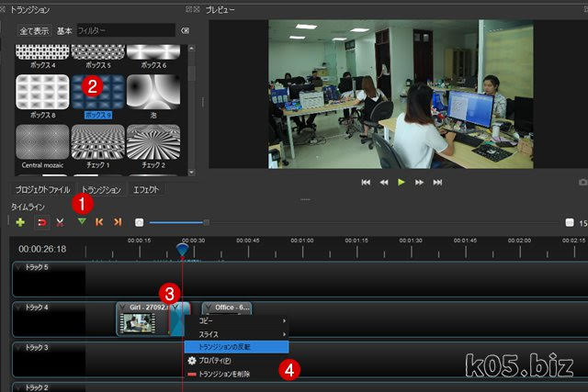Show all transitions with 全て表示
Screen dimensions: 588x392
pos(34,30)
